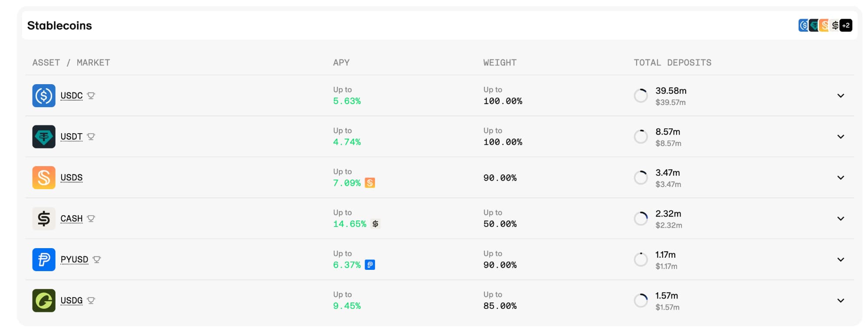868x331 pixels.
Task: Expand the CASH market row chevron
Action: tap(841, 219)
